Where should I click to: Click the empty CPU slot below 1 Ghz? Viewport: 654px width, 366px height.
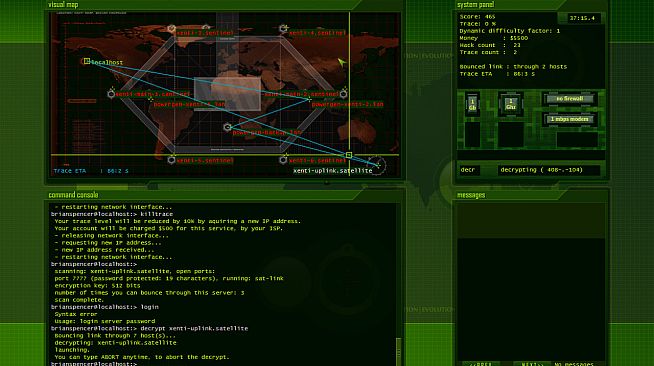[511, 135]
